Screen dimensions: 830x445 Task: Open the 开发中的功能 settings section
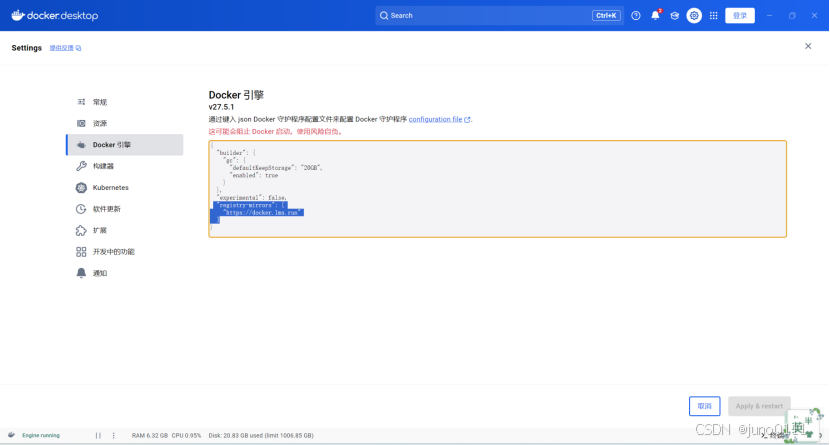click(x=125, y=252)
